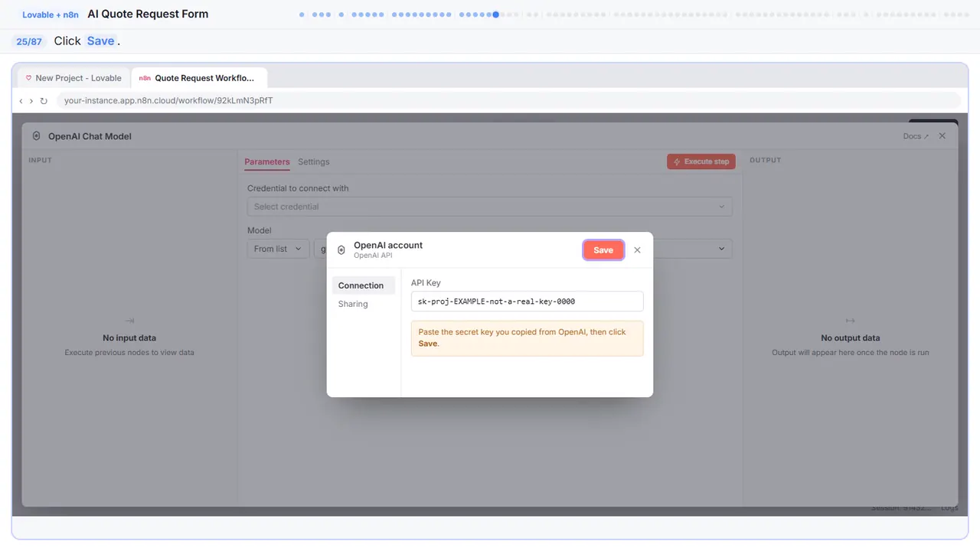Reload the page with refresh icon
Viewport: 980px width, 551px height.
click(x=44, y=101)
